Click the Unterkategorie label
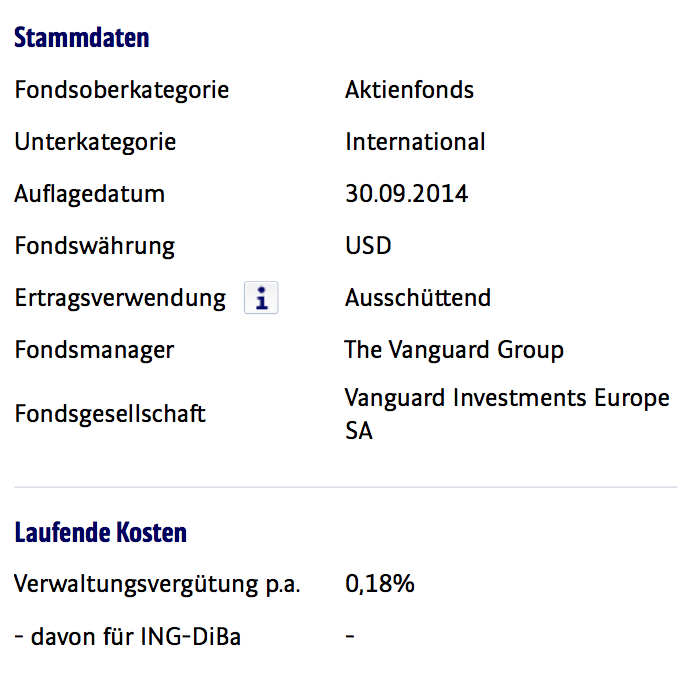691x675 pixels. [x=95, y=142]
